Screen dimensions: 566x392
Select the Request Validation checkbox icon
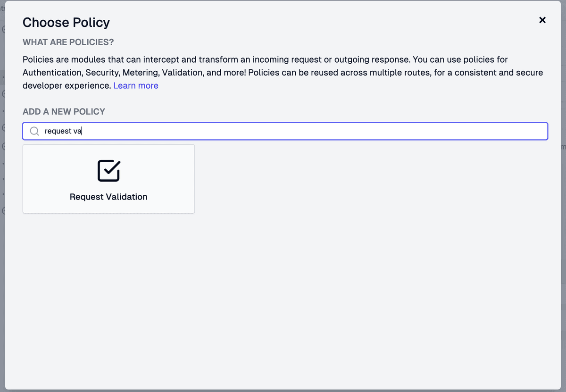(x=108, y=171)
